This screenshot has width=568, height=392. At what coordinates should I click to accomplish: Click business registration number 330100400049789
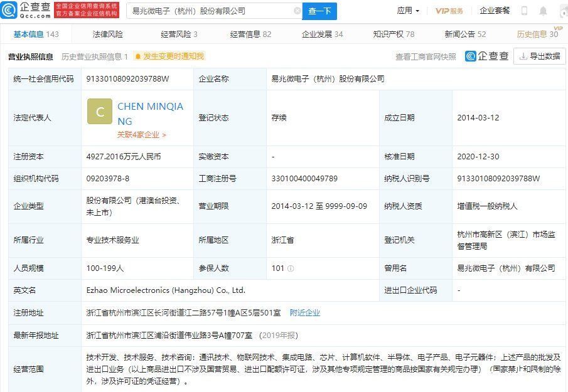[x=304, y=179]
